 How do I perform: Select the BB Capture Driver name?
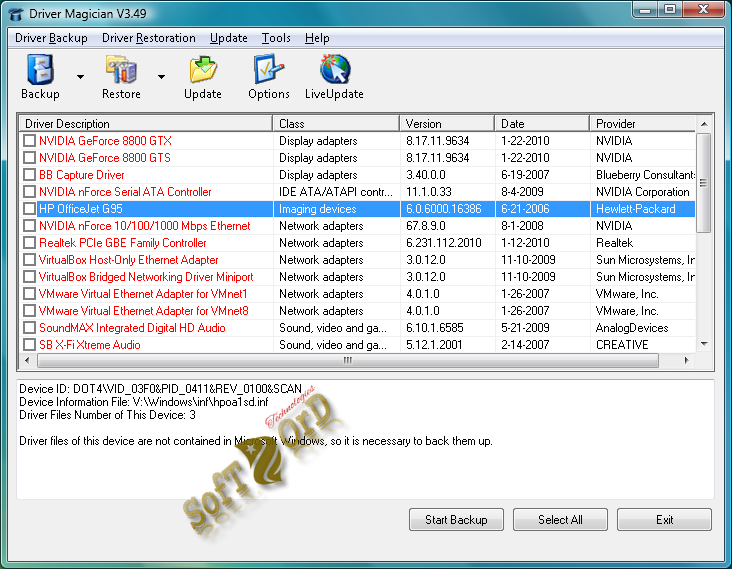[82, 175]
